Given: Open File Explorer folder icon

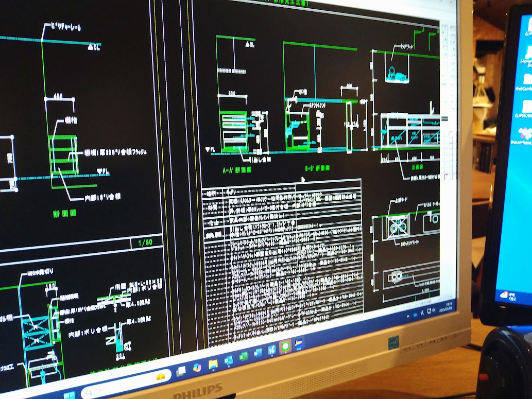Looking at the screenshot, I should (213, 363).
